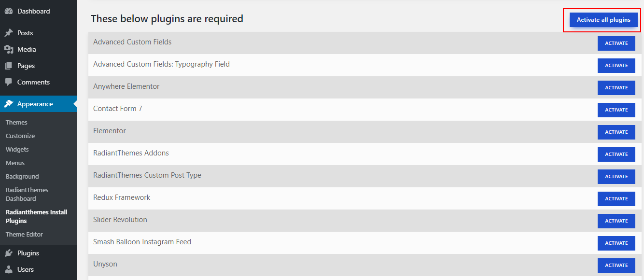Click the Appearance paintbrush icon
The image size is (644, 280).
tap(9, 104)
